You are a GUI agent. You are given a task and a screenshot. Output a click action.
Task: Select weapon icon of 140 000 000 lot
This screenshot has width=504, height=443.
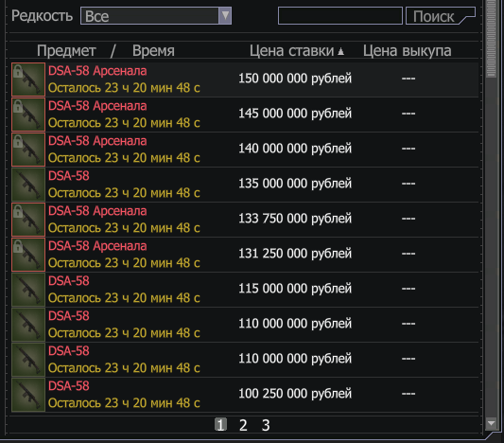pyautogui.click(x=28, y=150)
